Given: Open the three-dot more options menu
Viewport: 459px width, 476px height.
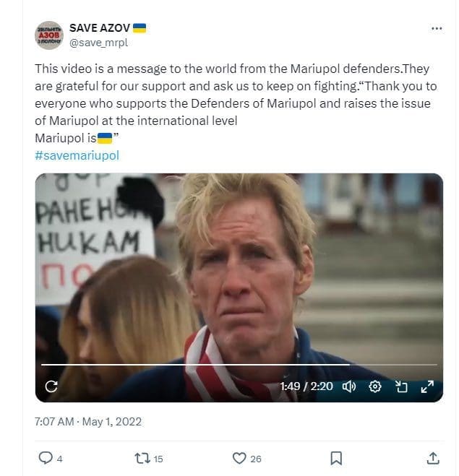Looking at the screenshot, I should coord(437,28).
